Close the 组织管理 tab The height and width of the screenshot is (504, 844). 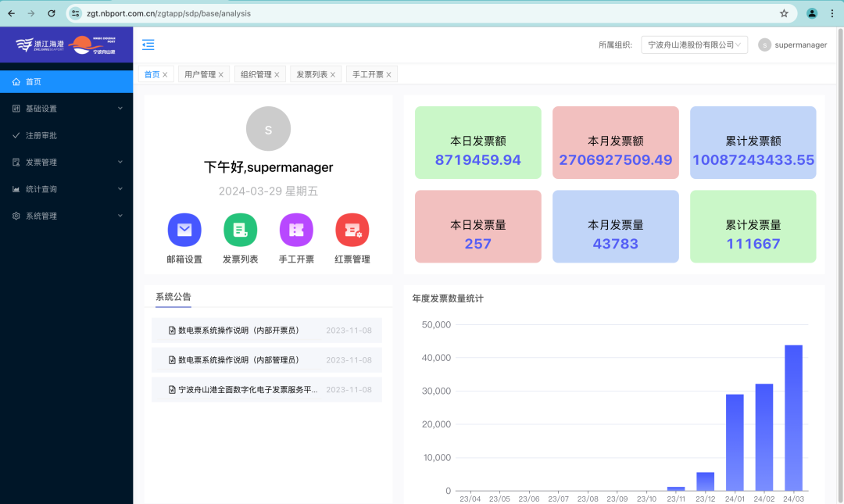pyautogui.click(x=277, y=75)
